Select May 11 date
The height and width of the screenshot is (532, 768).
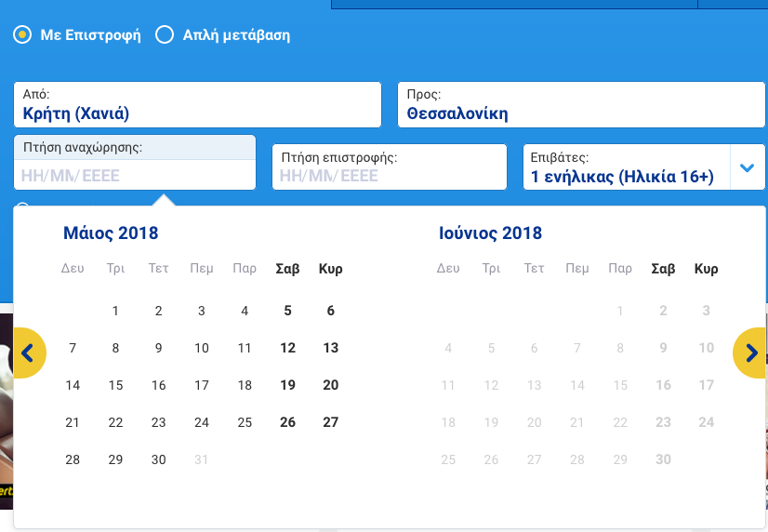tap(245, 348)
